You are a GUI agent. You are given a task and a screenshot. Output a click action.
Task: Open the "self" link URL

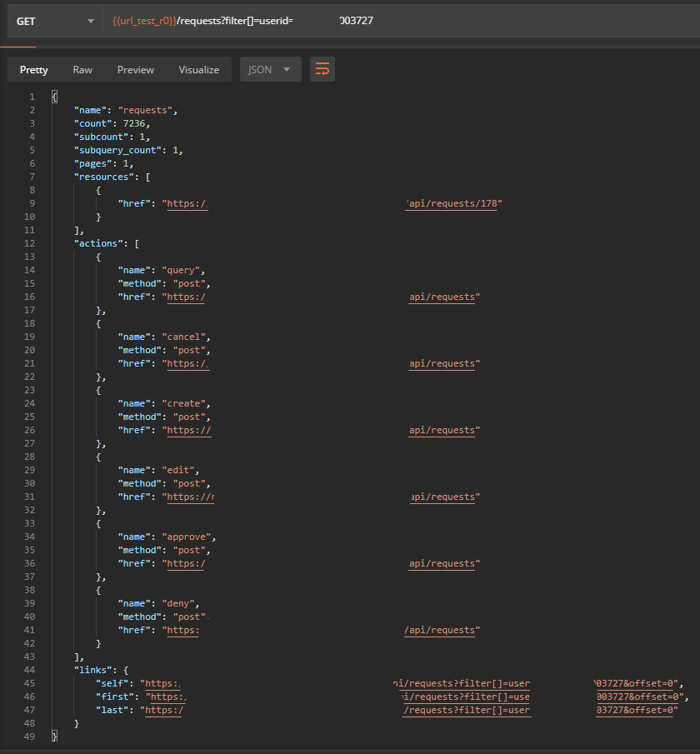[408, 683]
